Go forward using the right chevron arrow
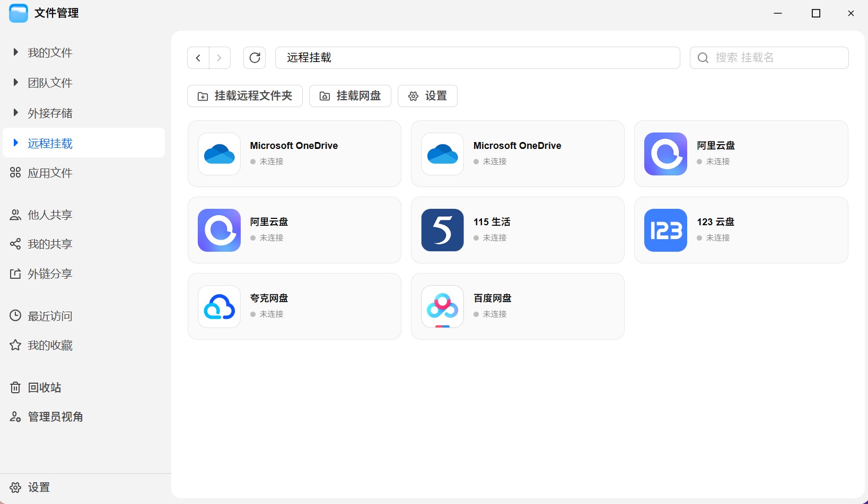Image resolution: width=868 pixels, height=504 pixels. [220, 58]
